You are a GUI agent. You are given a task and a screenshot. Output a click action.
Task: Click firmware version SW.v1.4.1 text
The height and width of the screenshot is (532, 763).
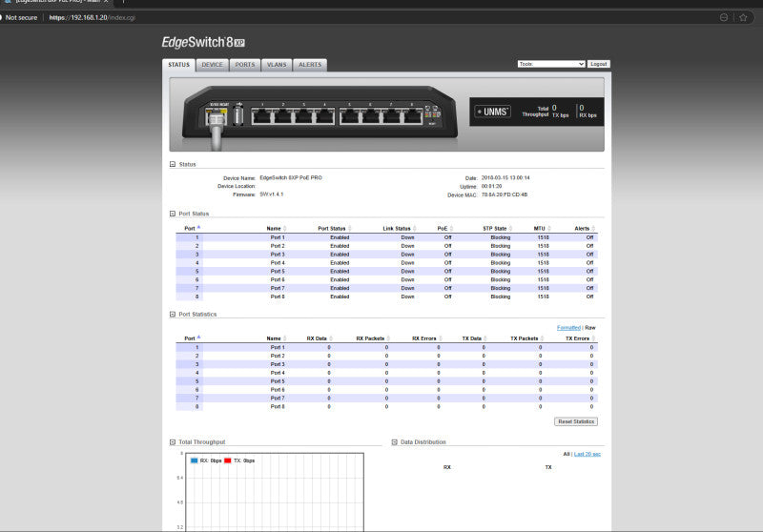(x=272, y=194)
